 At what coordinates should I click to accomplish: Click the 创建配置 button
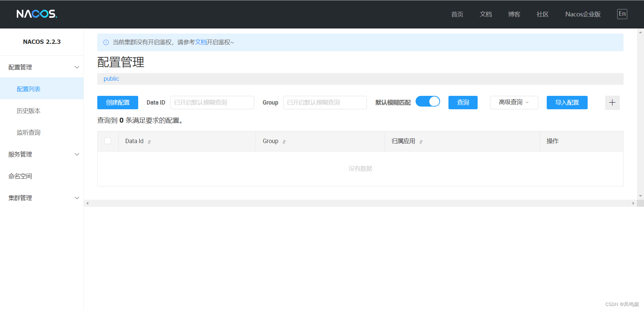click(x=118, y=103)
